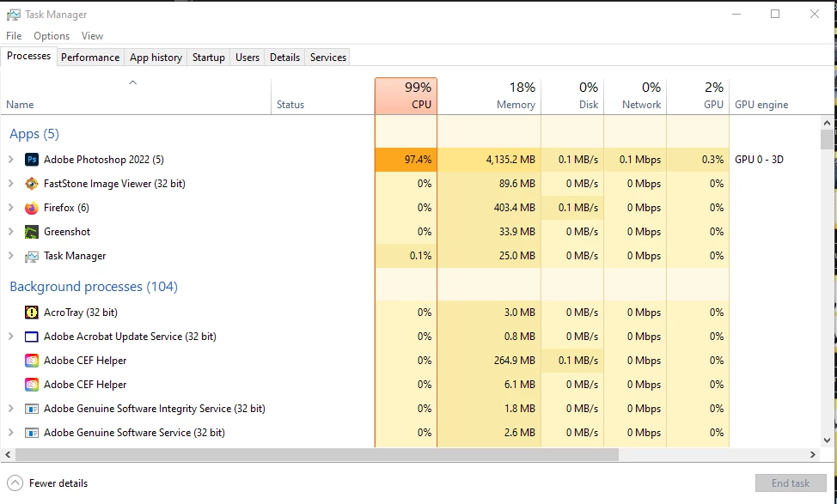The height and width of the screenshot is (504, 837).
Task: Click the Firefox process icon
Action: (x=32, y=208)
